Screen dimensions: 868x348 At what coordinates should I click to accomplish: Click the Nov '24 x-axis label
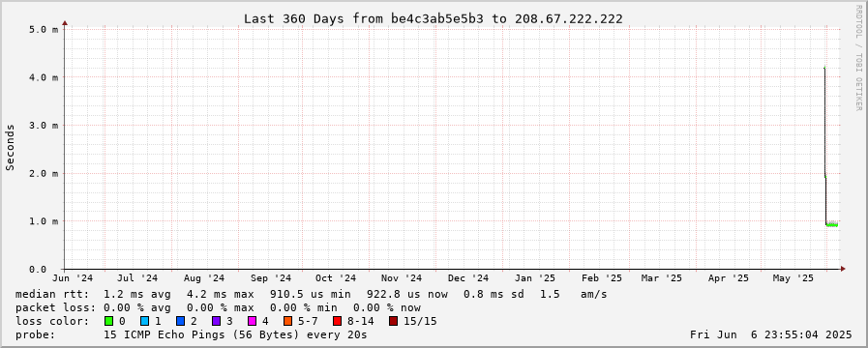(402, 278)
